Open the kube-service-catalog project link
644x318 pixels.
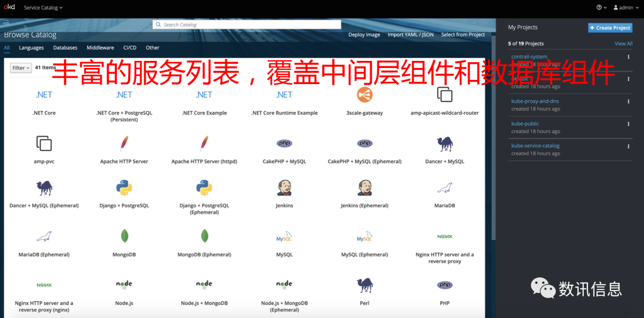(535, 146)
